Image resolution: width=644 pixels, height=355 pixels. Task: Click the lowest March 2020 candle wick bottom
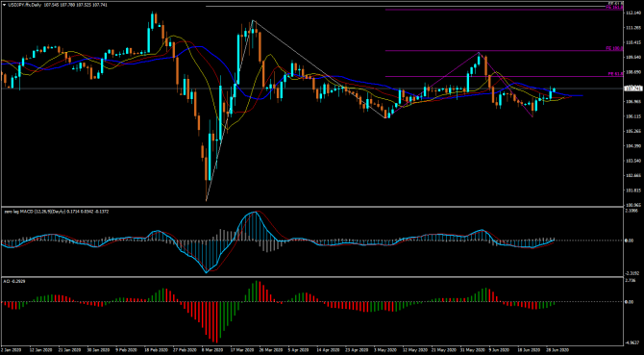pyautogui.click(x=207, y=200)
